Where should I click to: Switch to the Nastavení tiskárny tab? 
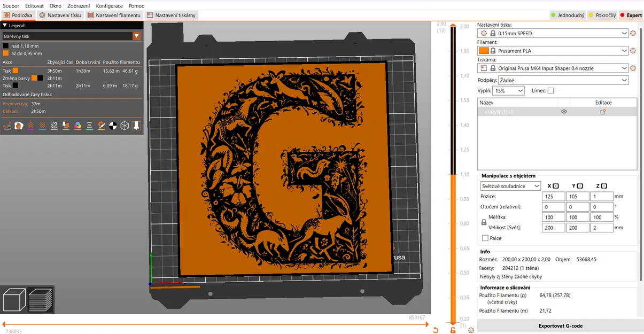[171, 15]
